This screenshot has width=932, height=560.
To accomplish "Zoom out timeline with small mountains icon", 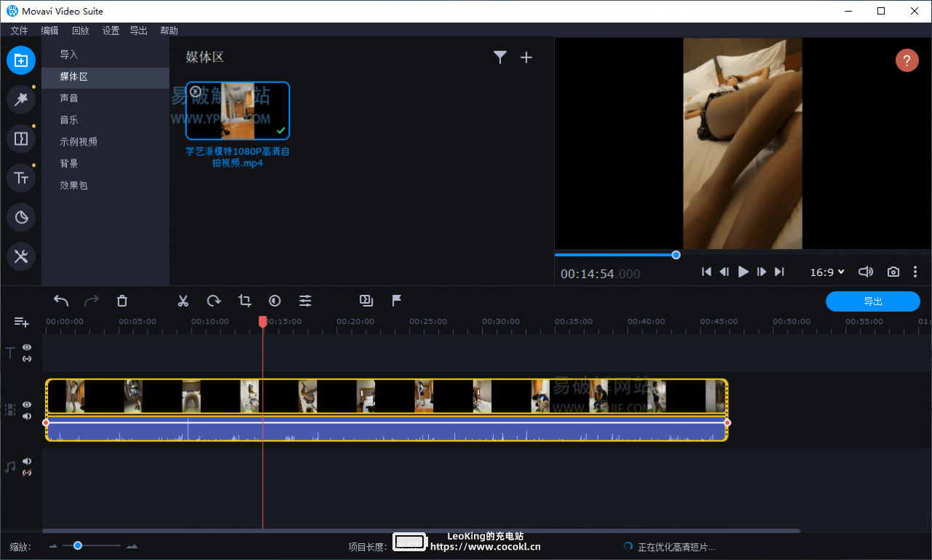I will click(x=53, y=546).
